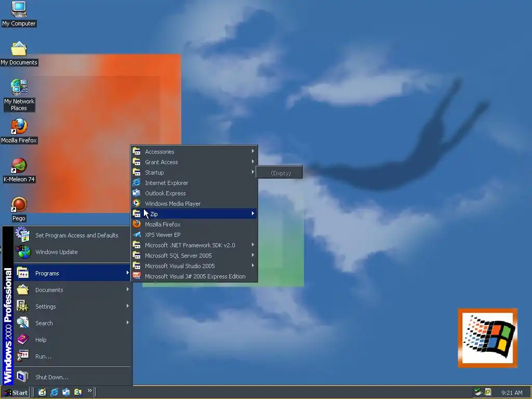Launch Mozilla Firefox from Programs menu
The width and height of the screenshot is (532, 399).
[x=194, y=224]
